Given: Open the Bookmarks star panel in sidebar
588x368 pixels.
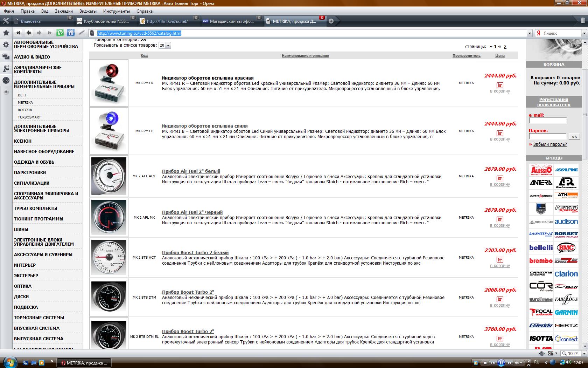Looking at the screenshot, I should tap(6, 33).
